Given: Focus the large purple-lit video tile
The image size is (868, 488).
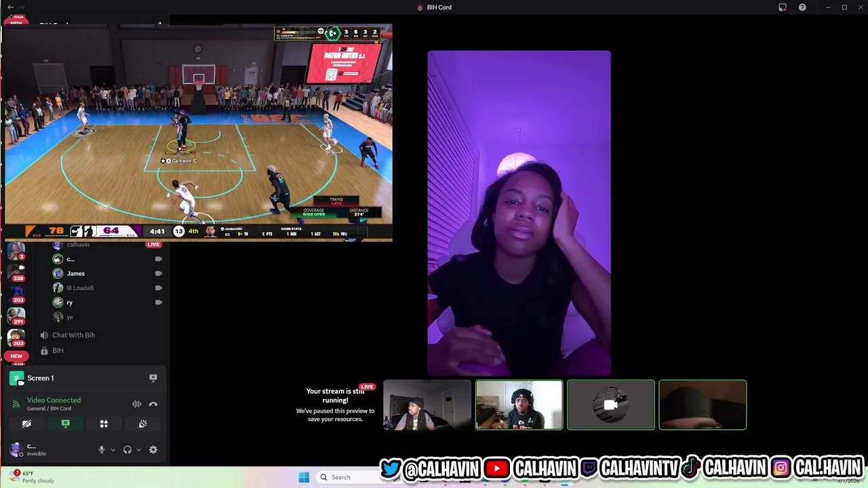Looking at the screenshot, I should 519,213.
